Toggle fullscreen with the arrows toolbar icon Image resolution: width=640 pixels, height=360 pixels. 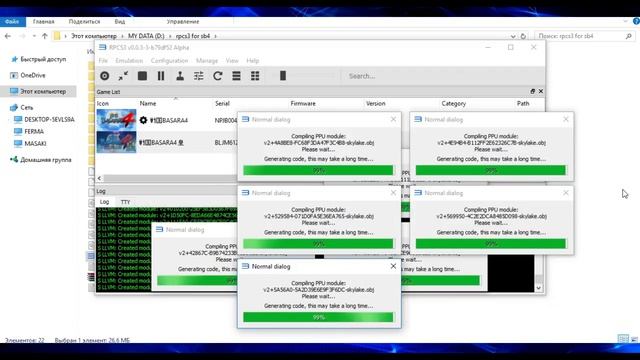[123, 76]
